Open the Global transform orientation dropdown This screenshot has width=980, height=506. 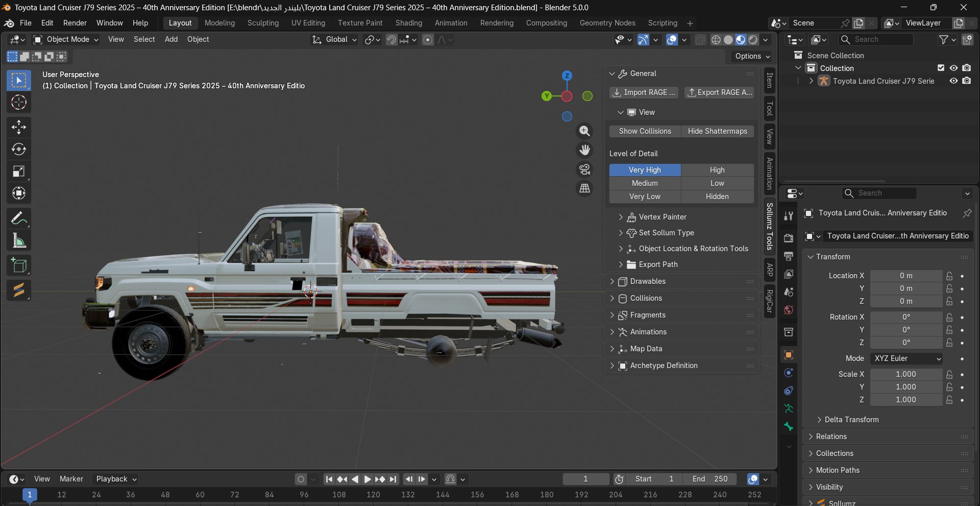pyautogui.click(x=334, y=39)
